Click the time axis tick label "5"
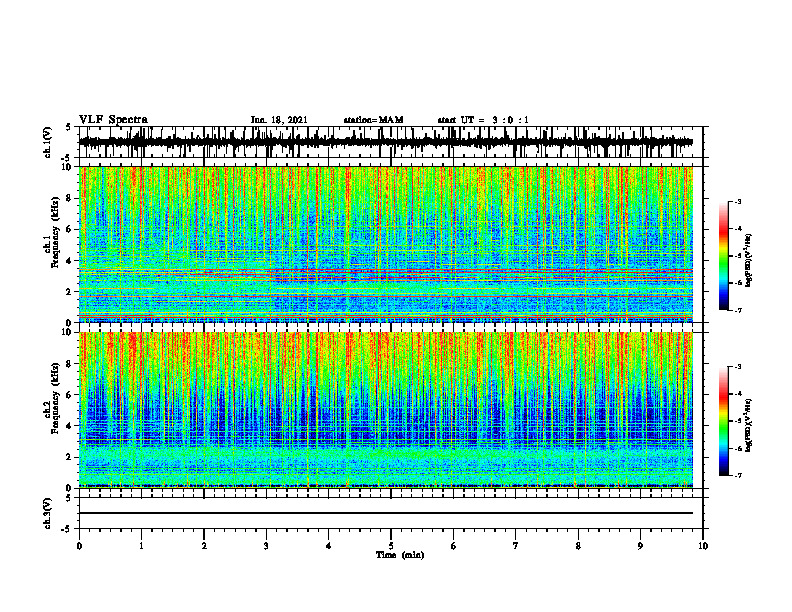 [x=391, y=546]
